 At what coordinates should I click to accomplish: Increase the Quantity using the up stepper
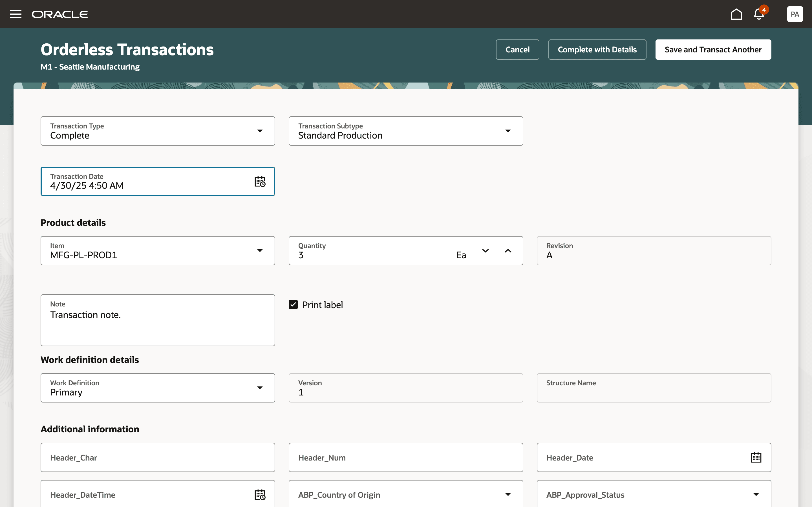[x=508, y=250]
